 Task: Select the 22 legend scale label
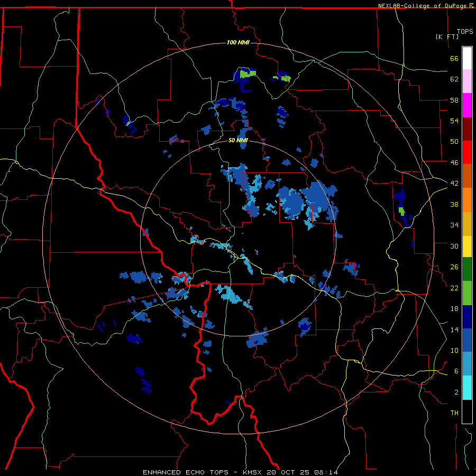point(454,288)
